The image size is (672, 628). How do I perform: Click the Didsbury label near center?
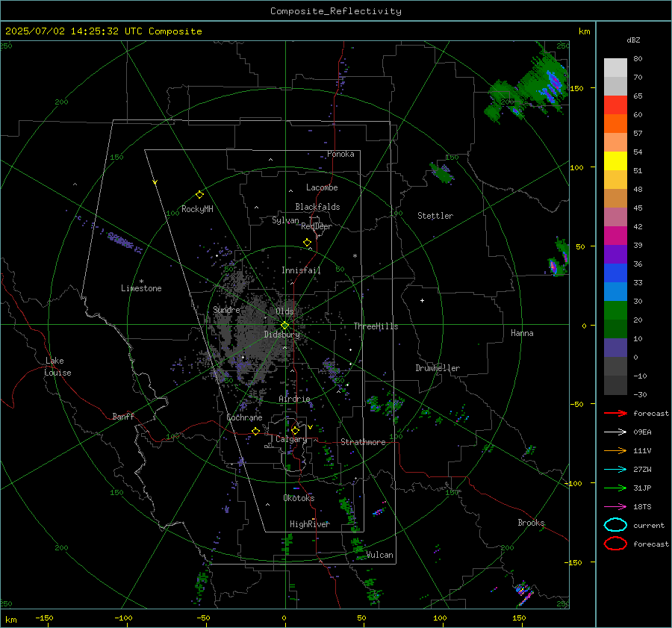(281, 335)
